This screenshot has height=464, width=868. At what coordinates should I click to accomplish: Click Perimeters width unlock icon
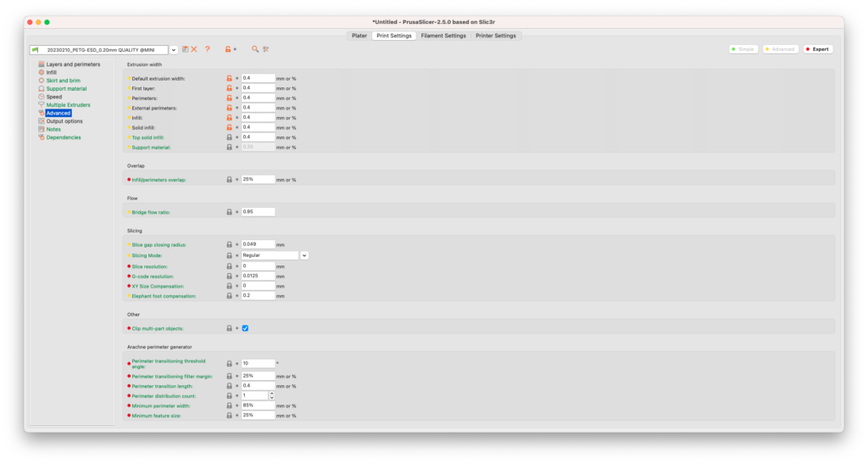(229, 98)
